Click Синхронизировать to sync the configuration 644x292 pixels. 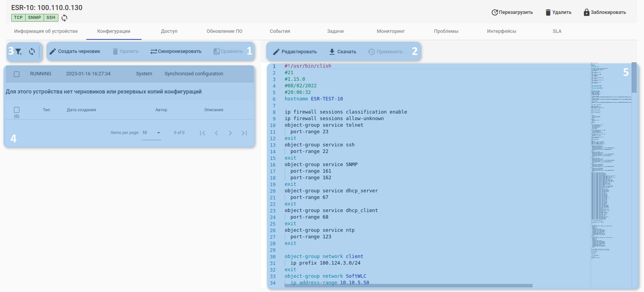click(176, 51)
